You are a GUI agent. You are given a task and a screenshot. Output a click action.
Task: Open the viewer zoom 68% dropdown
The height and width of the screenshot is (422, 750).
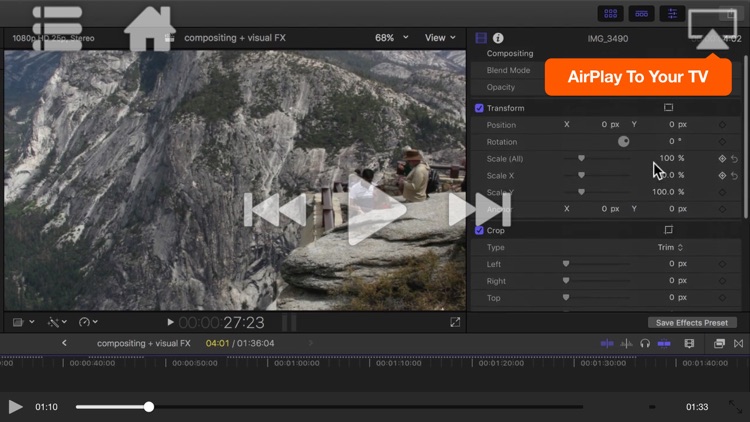[391, 38]
